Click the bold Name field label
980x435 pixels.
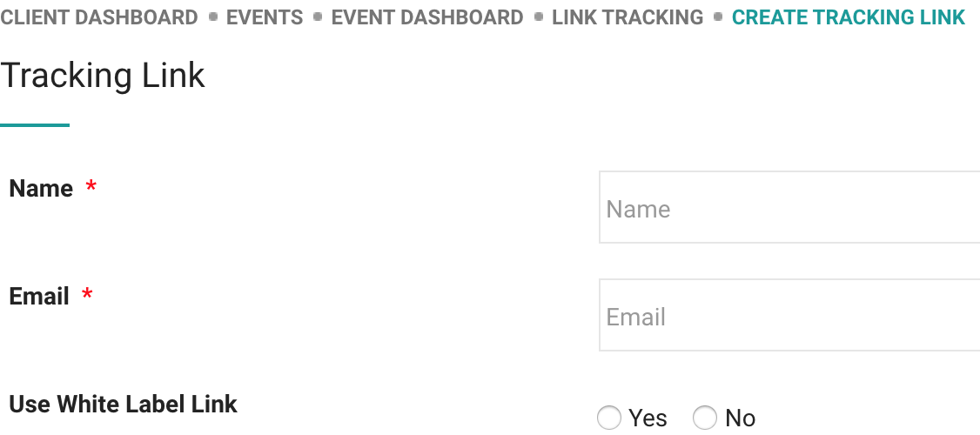pos(41,189)
